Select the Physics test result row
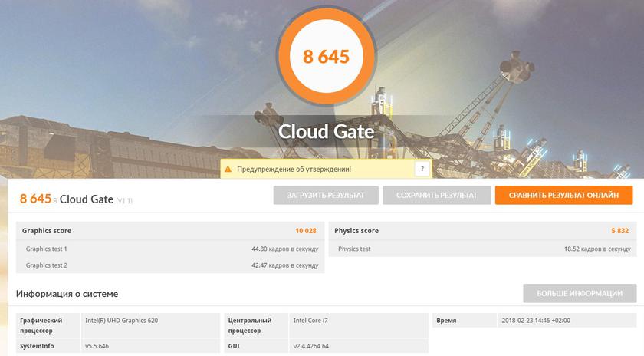 pos(483,249)
